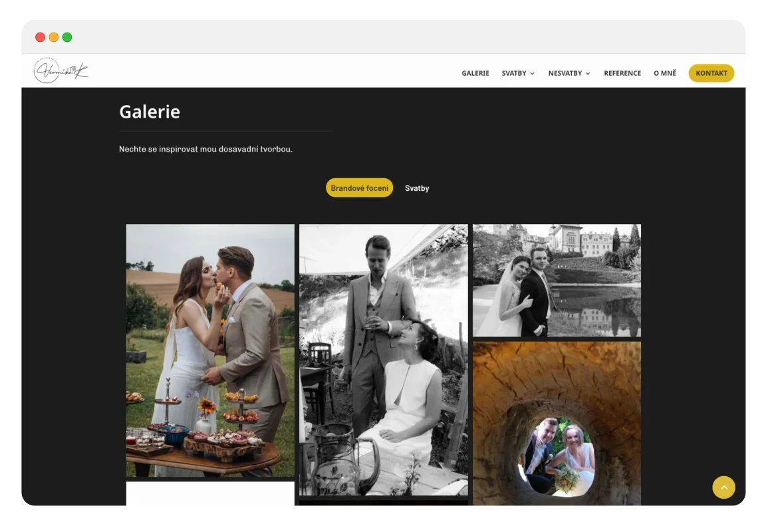Open photo of couple seen through tree hollow
The width and height of the screenshot is (770, 532).
[x=557, y=424]
